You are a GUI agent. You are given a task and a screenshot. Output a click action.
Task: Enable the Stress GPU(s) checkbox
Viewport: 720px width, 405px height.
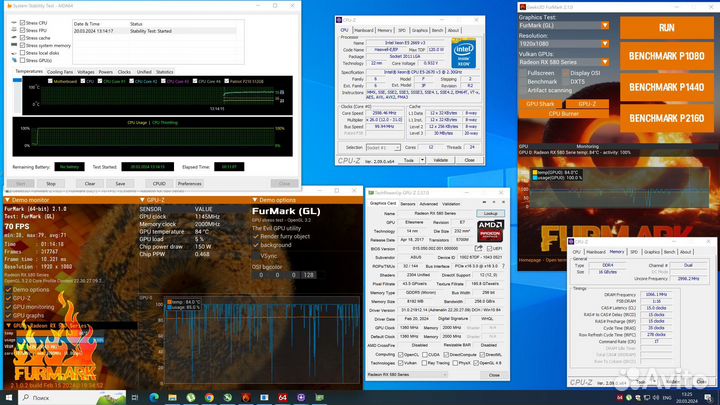point(22,60)
